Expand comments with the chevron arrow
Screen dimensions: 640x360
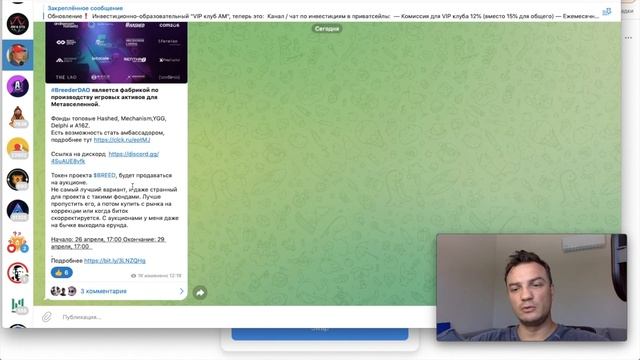point(181,291)
